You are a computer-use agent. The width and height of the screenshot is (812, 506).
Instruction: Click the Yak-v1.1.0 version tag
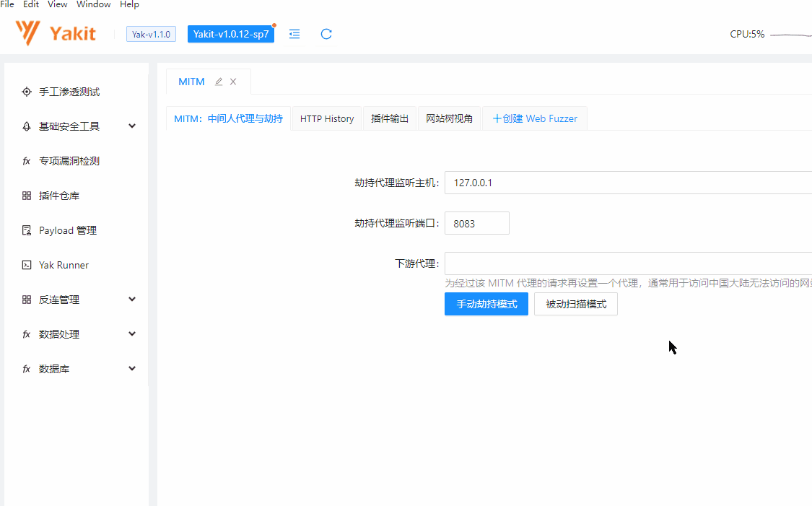(x=152, y=34)
